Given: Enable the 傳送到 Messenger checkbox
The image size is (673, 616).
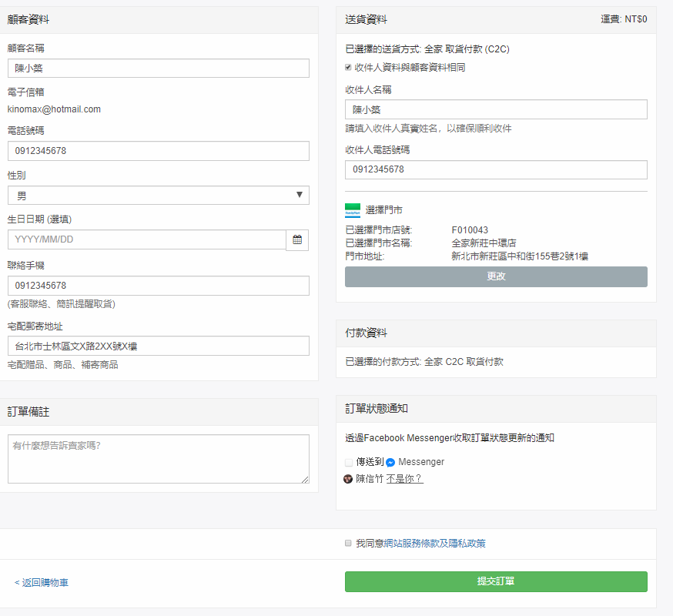Looking at the screenshot, I should (349, 463).
